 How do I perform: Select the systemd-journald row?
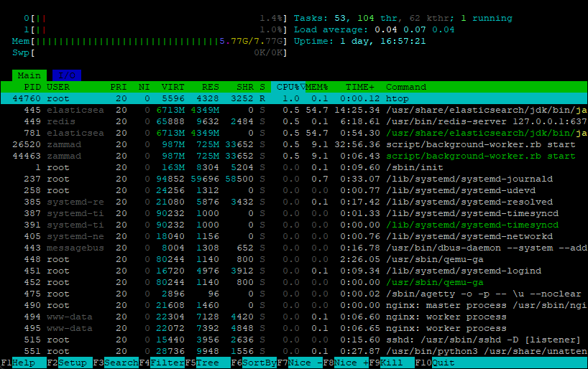[x=294, y=179]
